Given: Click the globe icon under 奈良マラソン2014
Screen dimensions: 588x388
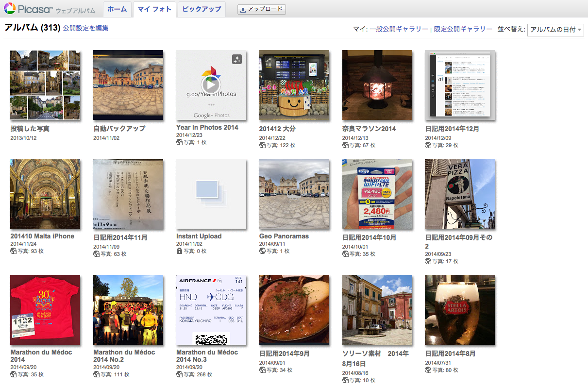Looking at the screenshot, I should pyautogui.click(x=345, y=145).
